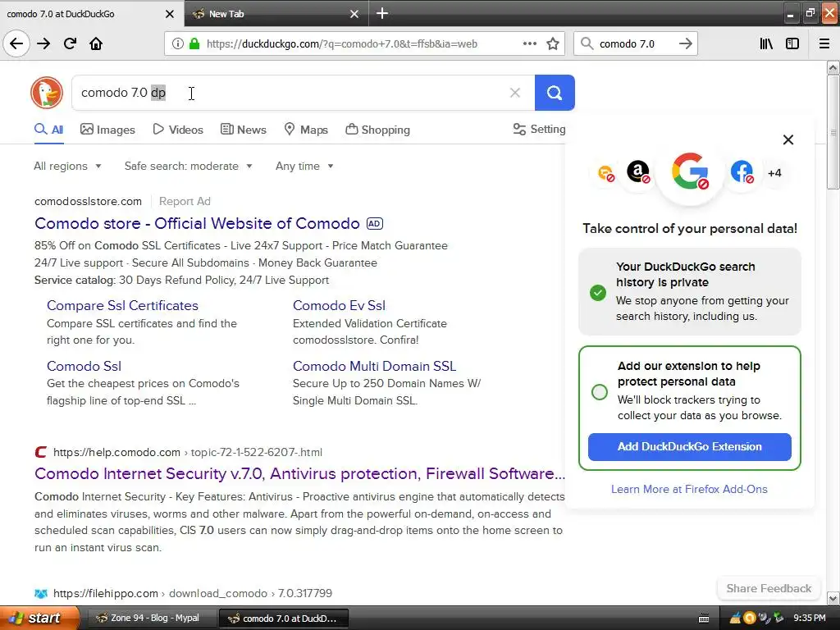
Task: Click the blocked Amazon tracker icon
Action: click(638, 172)
